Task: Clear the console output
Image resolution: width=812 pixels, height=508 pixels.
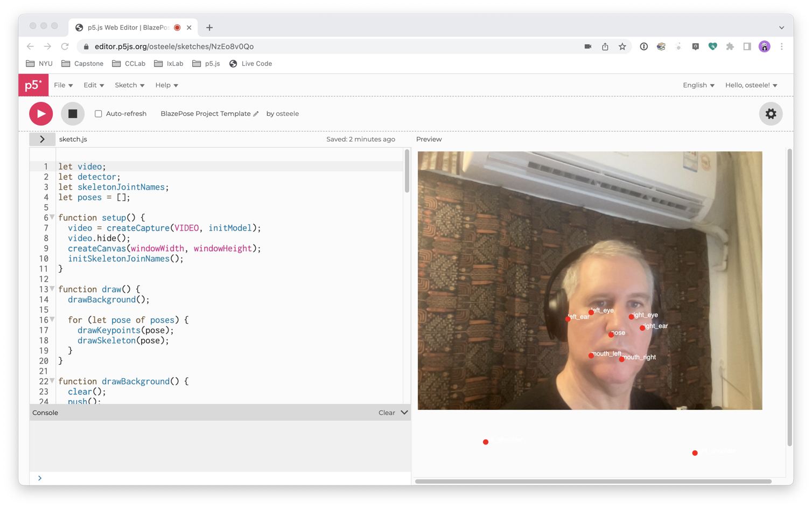Action: 386,413
